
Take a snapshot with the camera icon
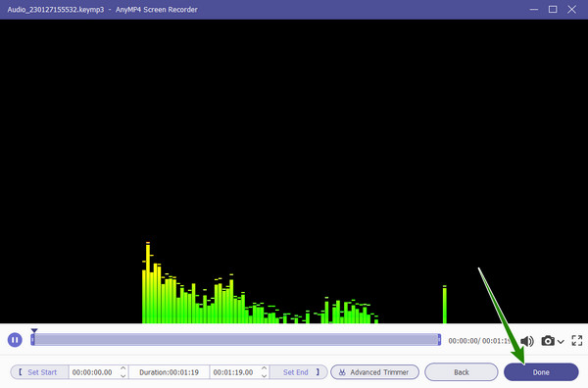click(x=548, y=341)
